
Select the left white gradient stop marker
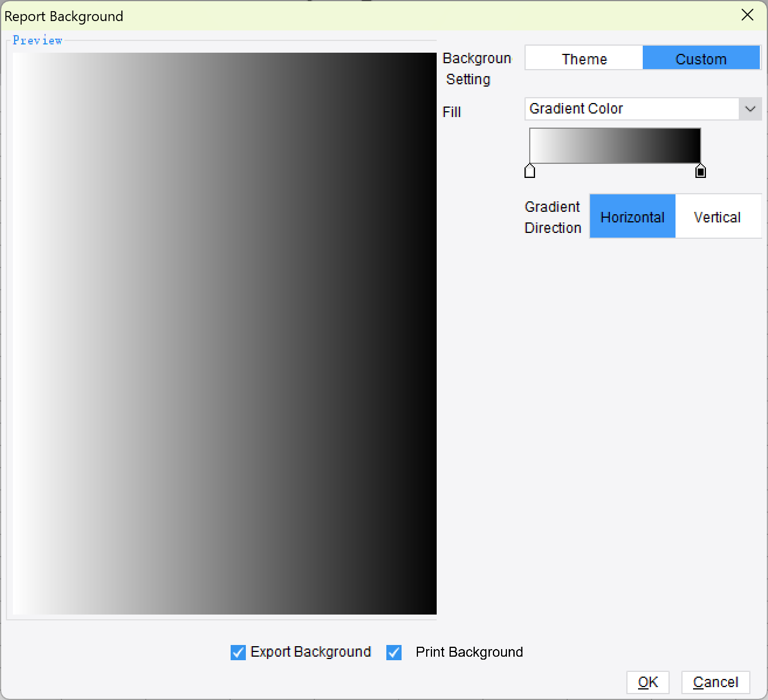tap(530, 171)
